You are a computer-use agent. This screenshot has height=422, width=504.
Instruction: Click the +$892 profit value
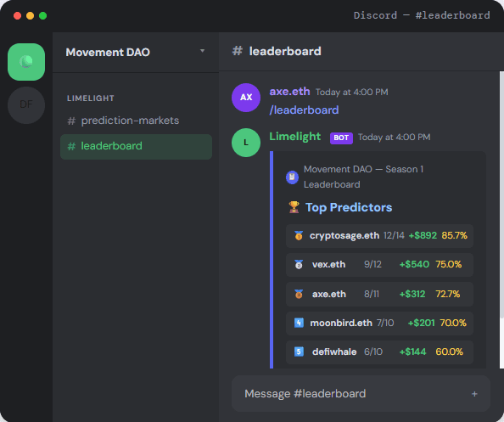423,235
